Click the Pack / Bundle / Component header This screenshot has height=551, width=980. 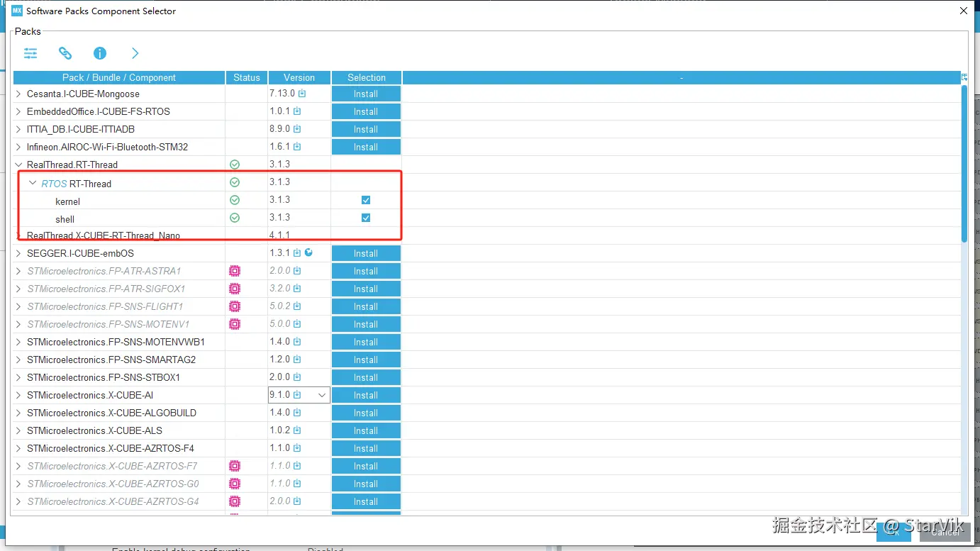click(x=119, y=77)
